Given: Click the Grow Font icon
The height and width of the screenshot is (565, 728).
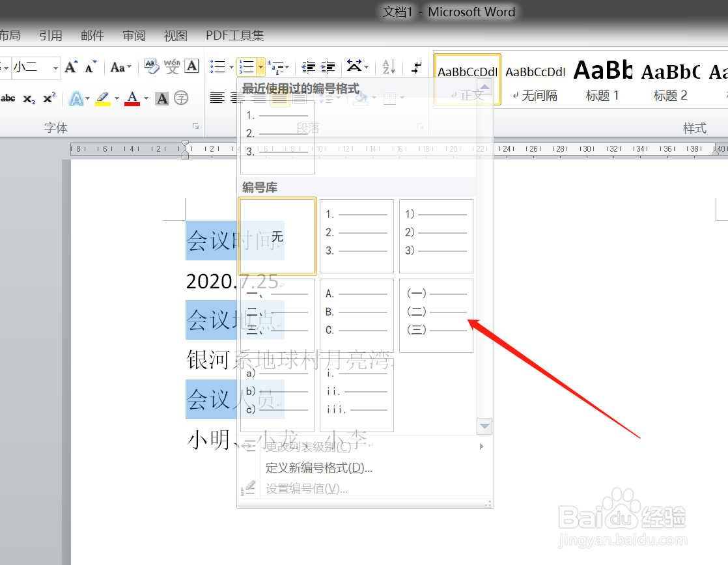Looking at the screenshot, I should 71,67.
